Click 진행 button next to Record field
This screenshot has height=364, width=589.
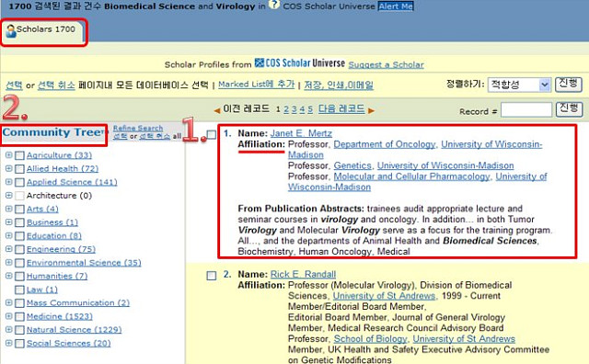(x=569, y=109)
